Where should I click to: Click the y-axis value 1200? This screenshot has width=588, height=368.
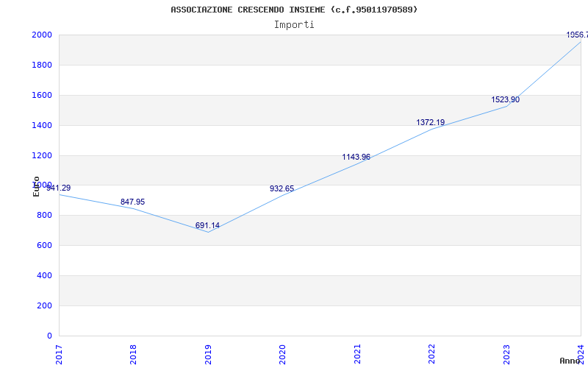(x=42, y=155)
